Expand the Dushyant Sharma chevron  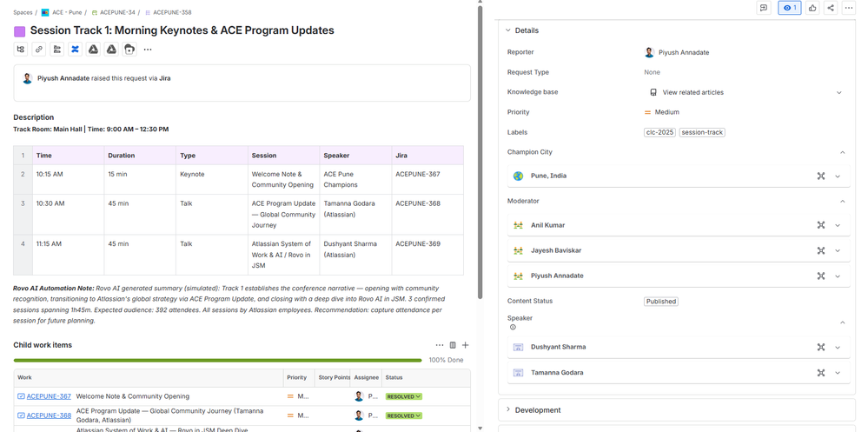[x=838, y=348]
